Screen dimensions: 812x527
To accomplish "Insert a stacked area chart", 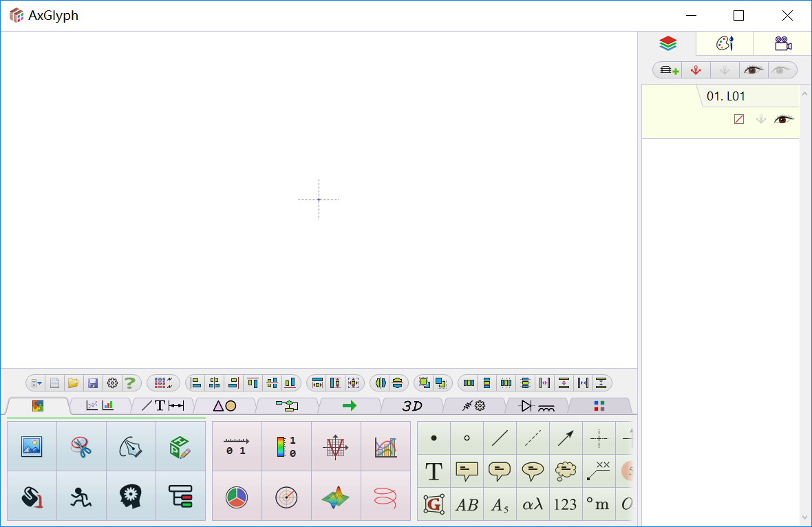I will [x=385, y=447].
